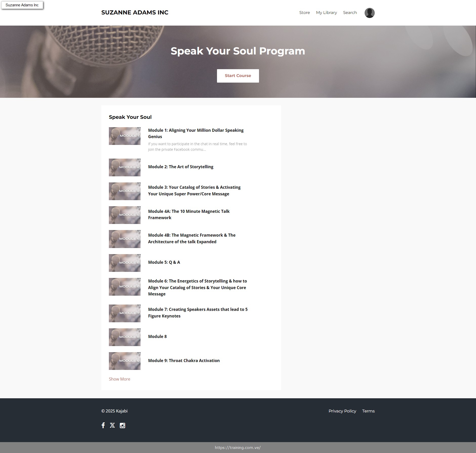The image size is (476, 453).
Task: Open the Facebook icon in footer
Action: pyautogui.click(x=103, y=425)
